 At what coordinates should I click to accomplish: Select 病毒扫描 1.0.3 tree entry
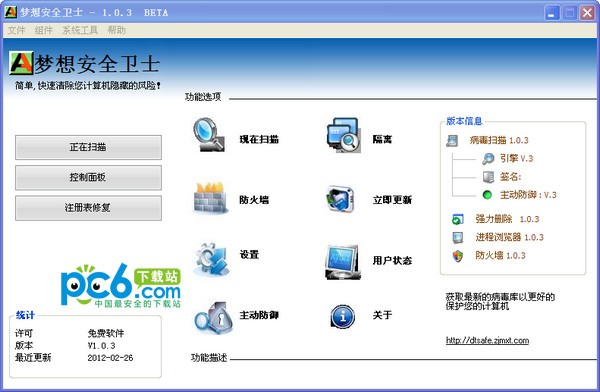click(499, 140)
